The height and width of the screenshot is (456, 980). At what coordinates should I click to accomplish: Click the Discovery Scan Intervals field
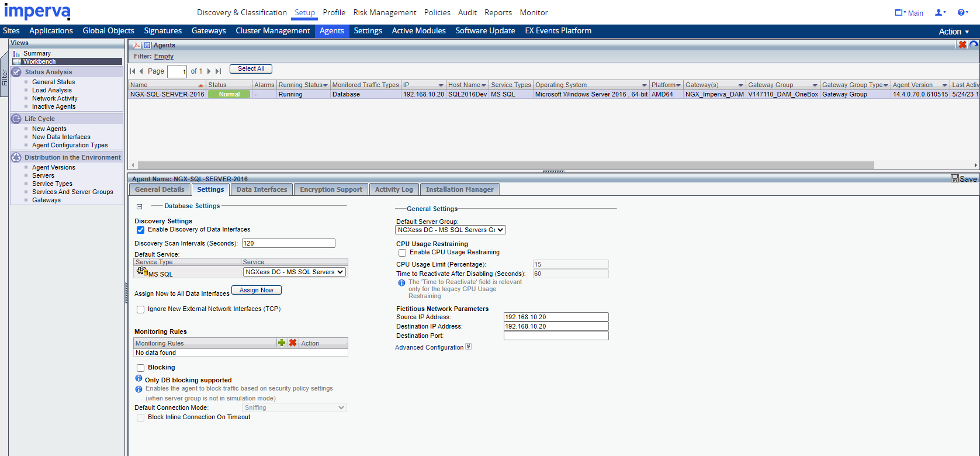[x=288, y=243]
